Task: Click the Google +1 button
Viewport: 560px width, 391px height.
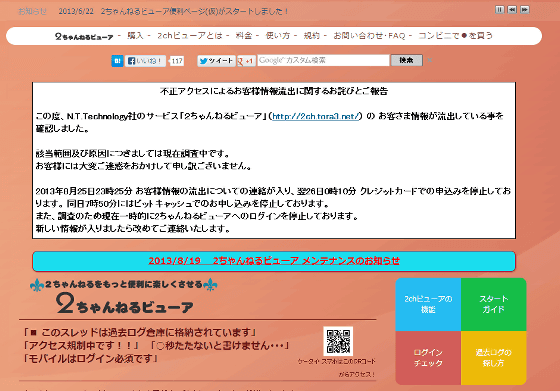Action: (246, 61)
